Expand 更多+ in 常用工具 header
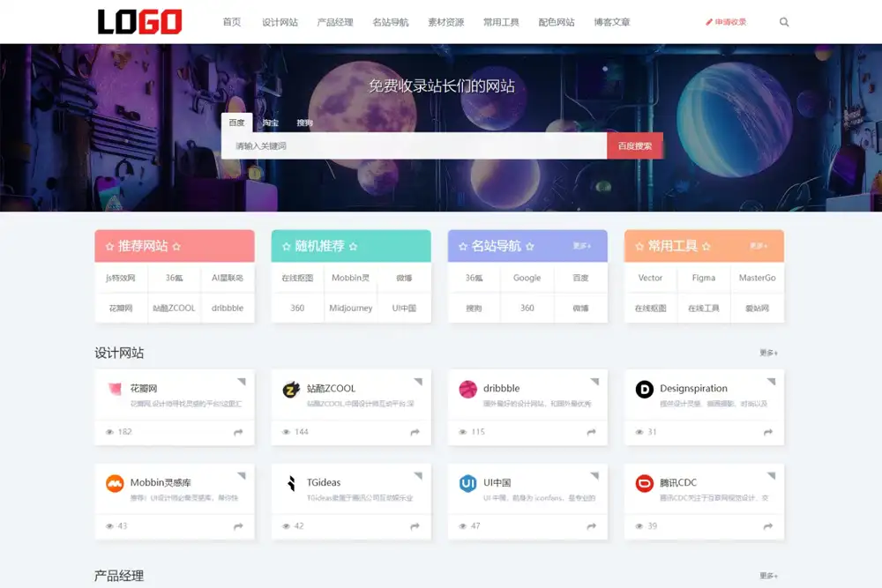Screen dimensions: 882x588 point(759,246)
